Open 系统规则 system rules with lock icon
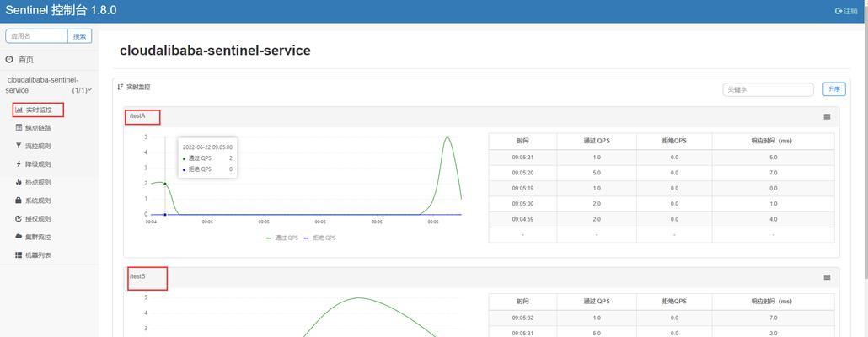868x337 pixels. pyautogui.click(x=38, y=201)
